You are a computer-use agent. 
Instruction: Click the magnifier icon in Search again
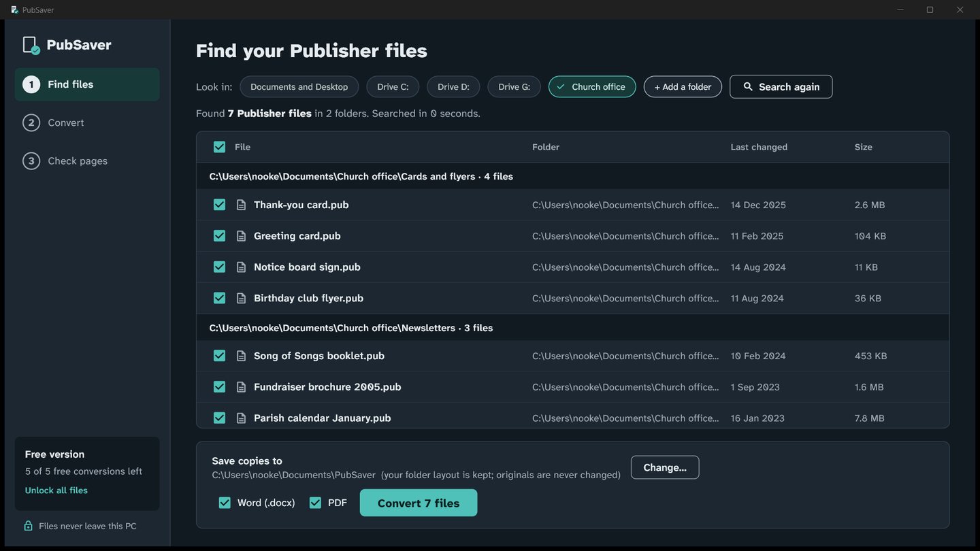(x=748, y=86)
